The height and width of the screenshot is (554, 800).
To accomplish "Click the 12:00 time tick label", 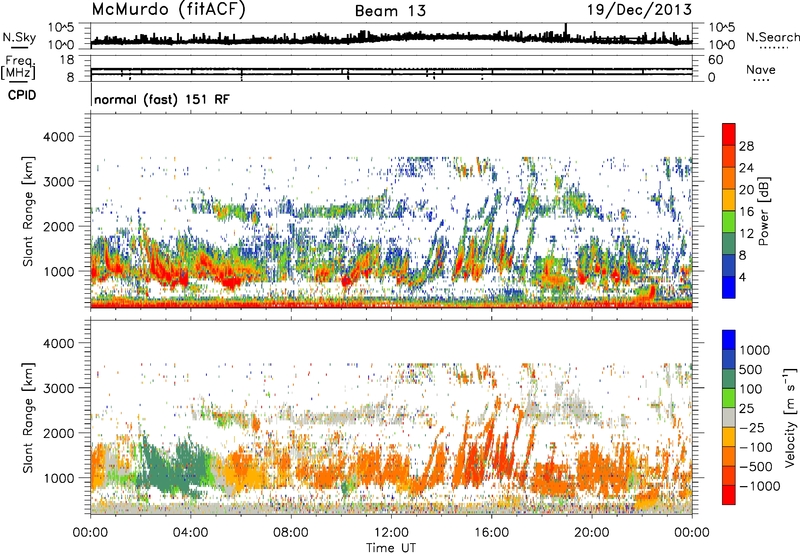I will click(391, 533).
